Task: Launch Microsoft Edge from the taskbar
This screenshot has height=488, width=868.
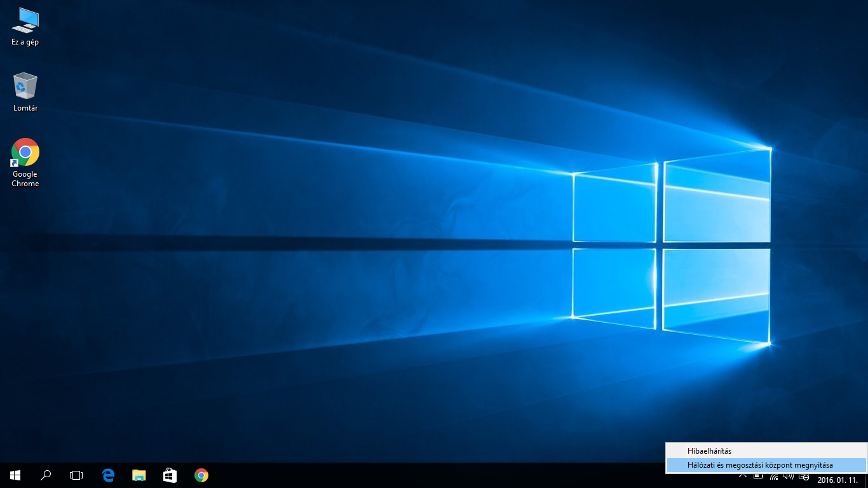Action: point(108,475)
